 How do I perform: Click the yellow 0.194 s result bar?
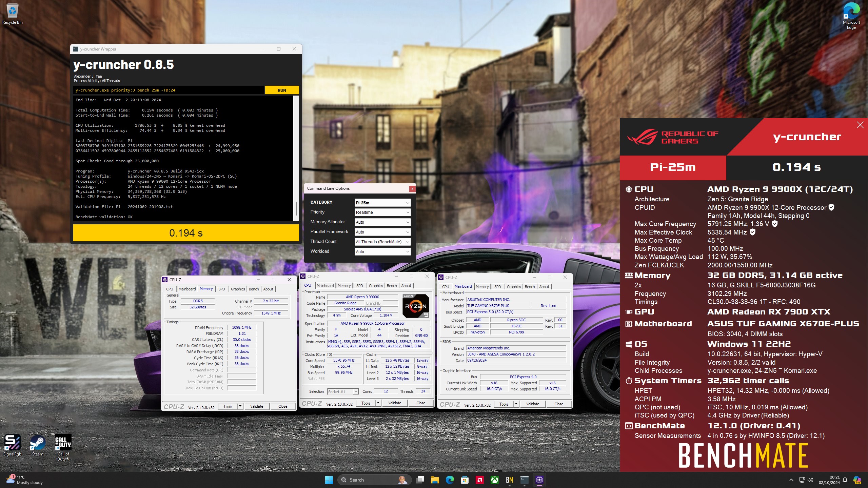pos(186,233)
